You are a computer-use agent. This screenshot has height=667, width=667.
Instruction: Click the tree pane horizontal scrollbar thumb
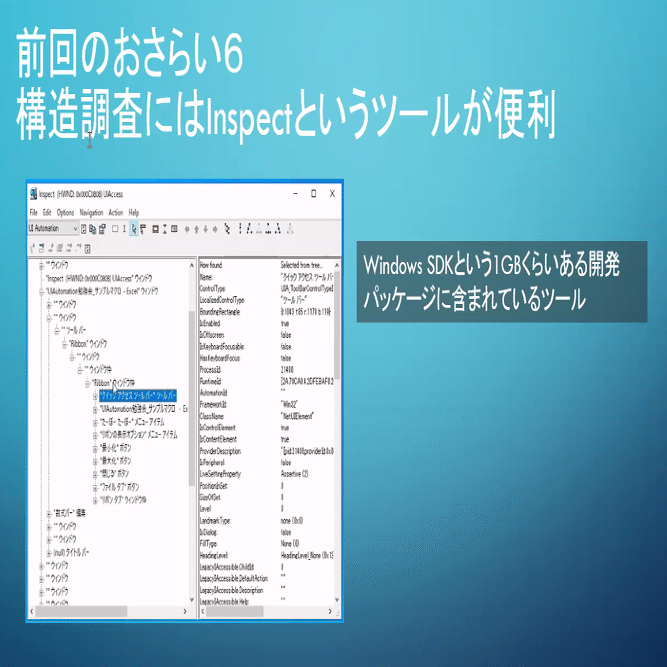click(81, 611)
